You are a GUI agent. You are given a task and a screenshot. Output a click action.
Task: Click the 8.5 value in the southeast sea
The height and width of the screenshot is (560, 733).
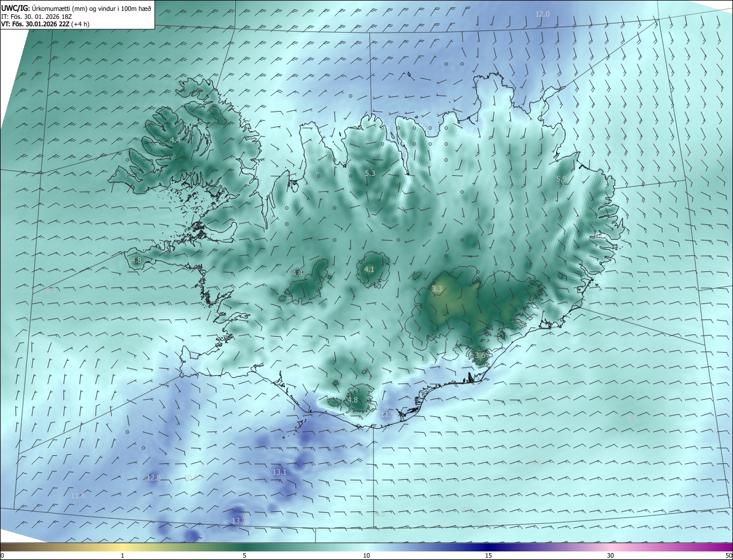click(632, 419)
